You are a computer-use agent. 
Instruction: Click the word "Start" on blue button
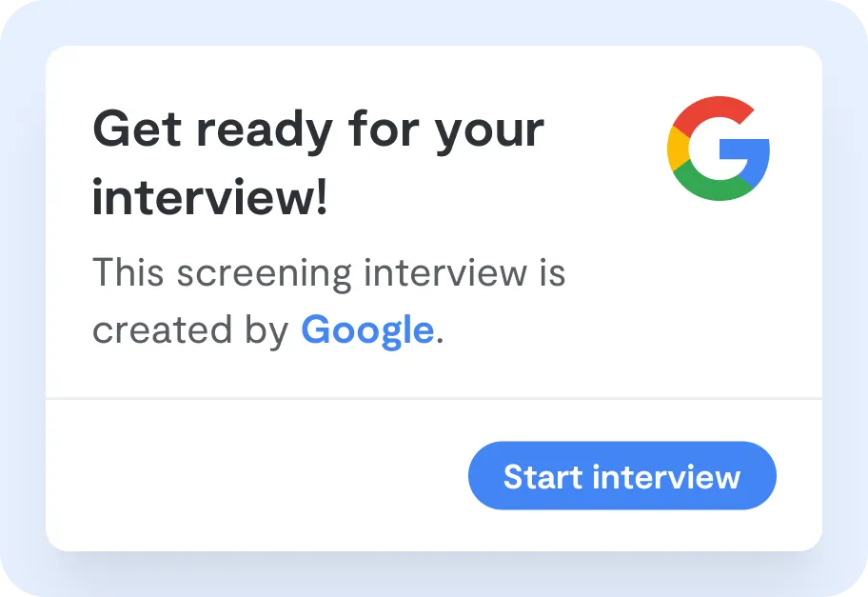pos(542,476)
